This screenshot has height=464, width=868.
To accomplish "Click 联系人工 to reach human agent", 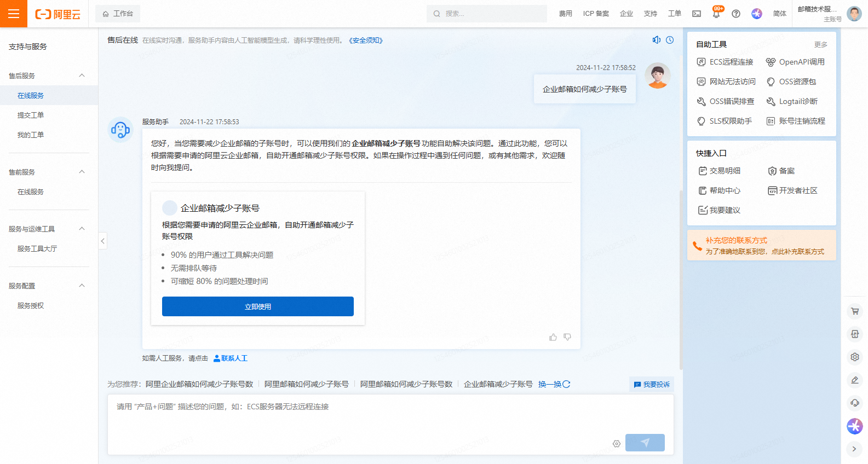I will (x=230, y=358).
